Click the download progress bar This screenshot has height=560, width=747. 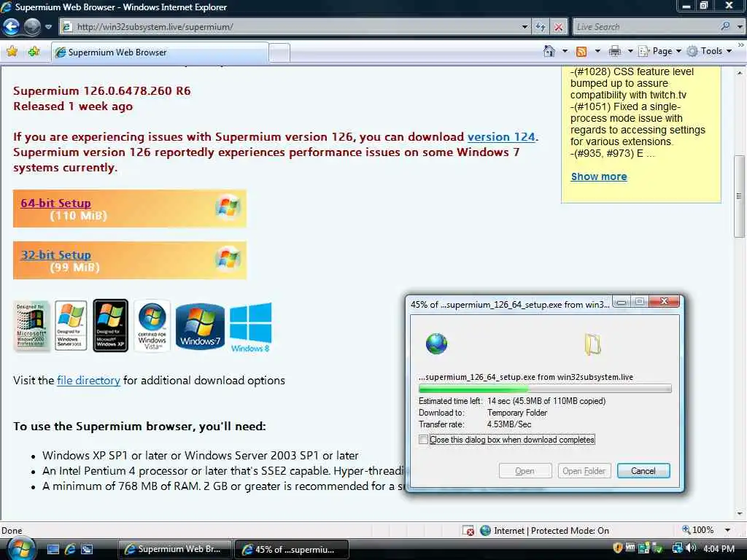pos(545,389)
